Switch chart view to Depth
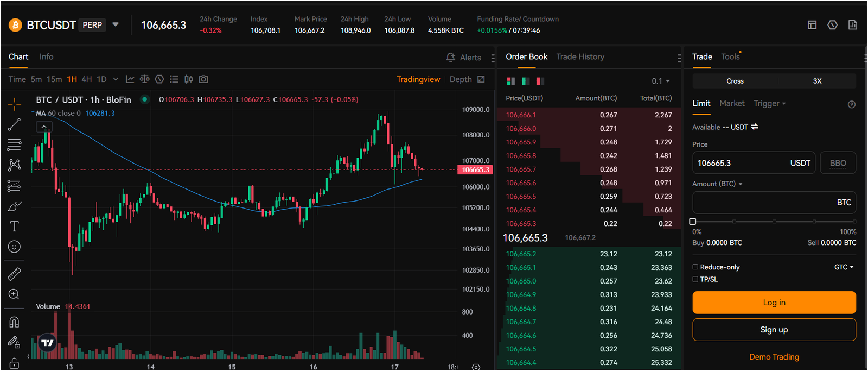 [461, 79]
